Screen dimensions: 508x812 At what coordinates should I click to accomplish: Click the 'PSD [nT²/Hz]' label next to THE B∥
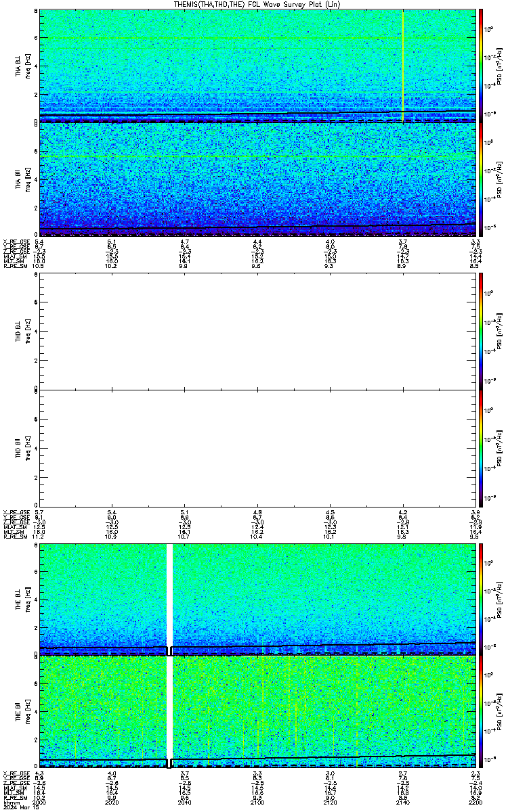(500, 712)
